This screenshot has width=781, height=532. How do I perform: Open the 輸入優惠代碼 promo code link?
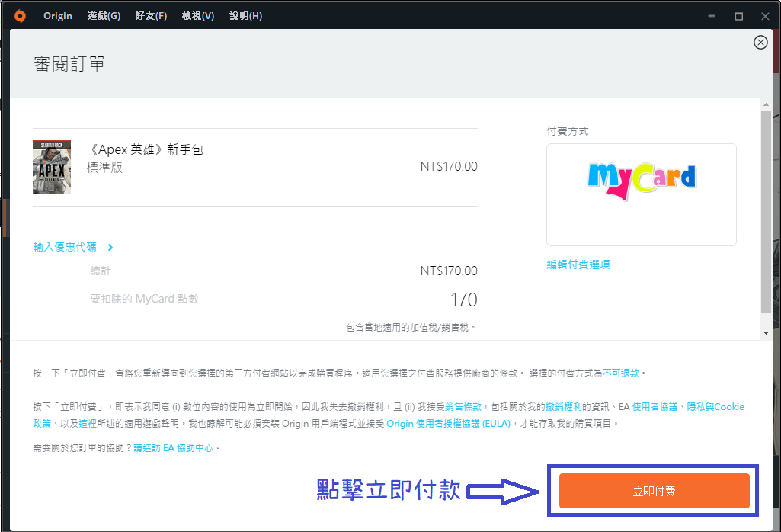pyautogui.click(x=65, y=247)
